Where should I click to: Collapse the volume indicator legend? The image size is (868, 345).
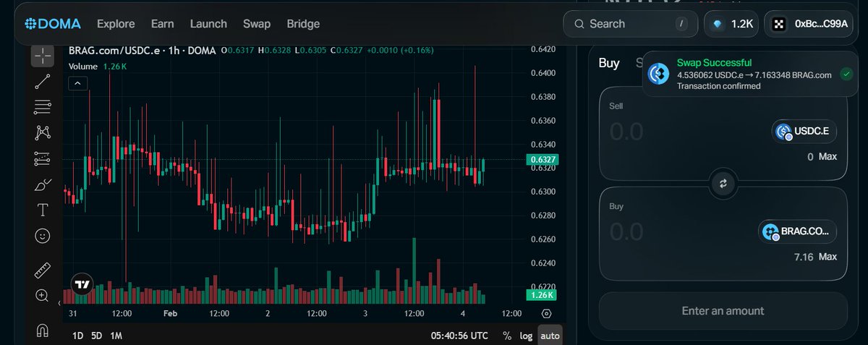point(77,83)
